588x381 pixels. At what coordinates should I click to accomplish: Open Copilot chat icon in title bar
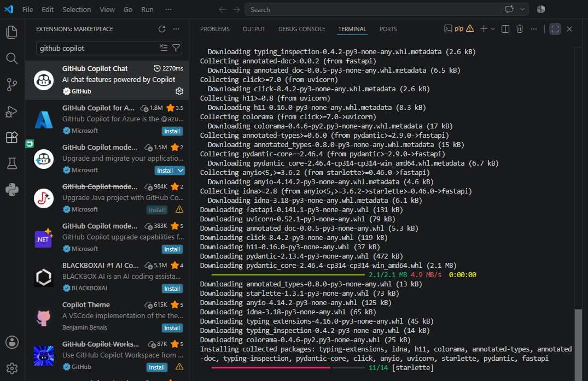tap(509, 9)
